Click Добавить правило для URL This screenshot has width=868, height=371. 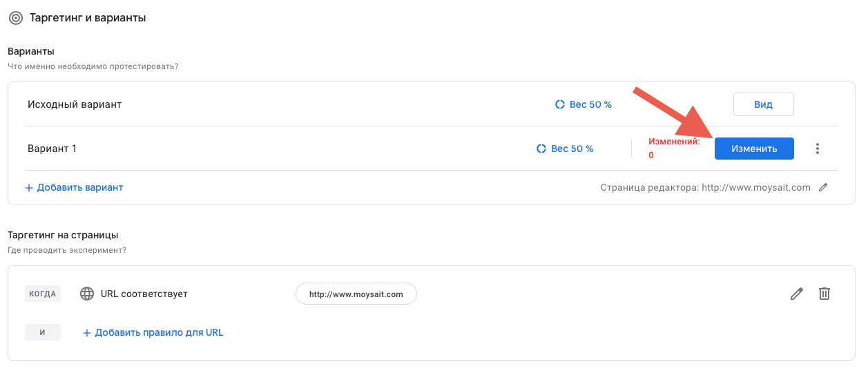(153, 332)
